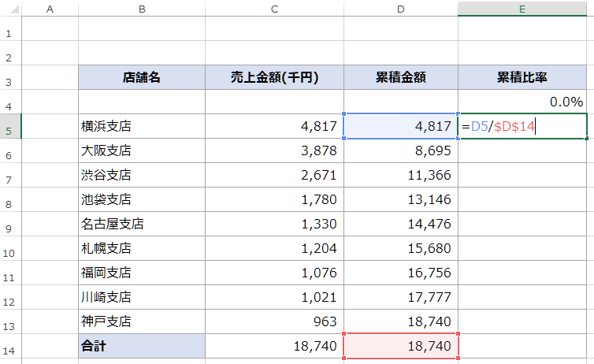Select row 1 header

pyautogui.click(x=10, y=29)
